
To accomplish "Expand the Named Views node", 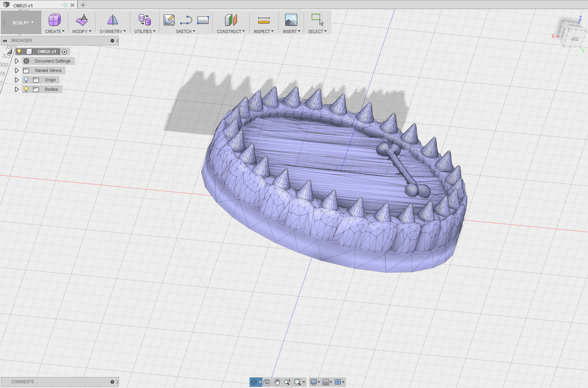I will pos(17,70).
